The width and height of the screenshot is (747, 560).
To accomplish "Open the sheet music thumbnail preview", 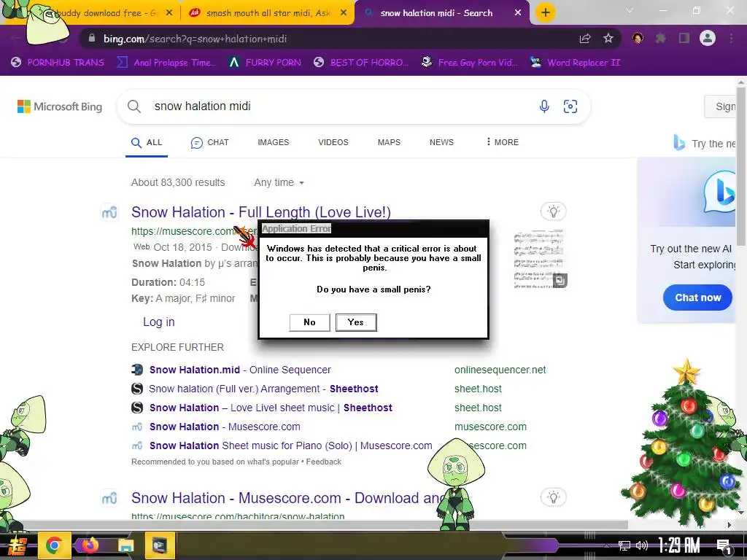I will point(540,259).
